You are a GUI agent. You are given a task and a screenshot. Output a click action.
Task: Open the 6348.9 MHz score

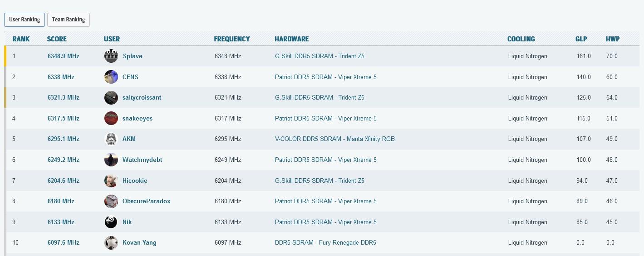[x=64, y=56]
